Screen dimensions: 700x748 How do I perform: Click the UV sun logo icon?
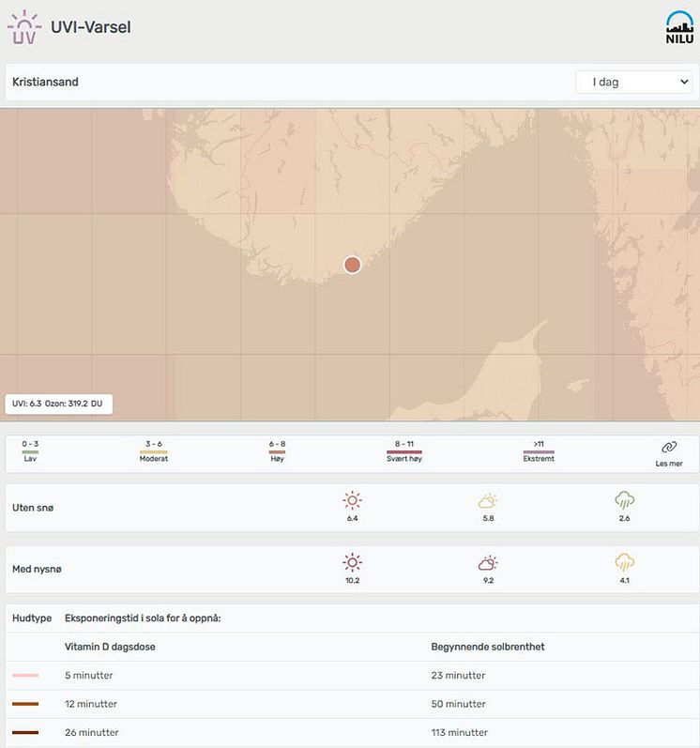coord(23,27)
